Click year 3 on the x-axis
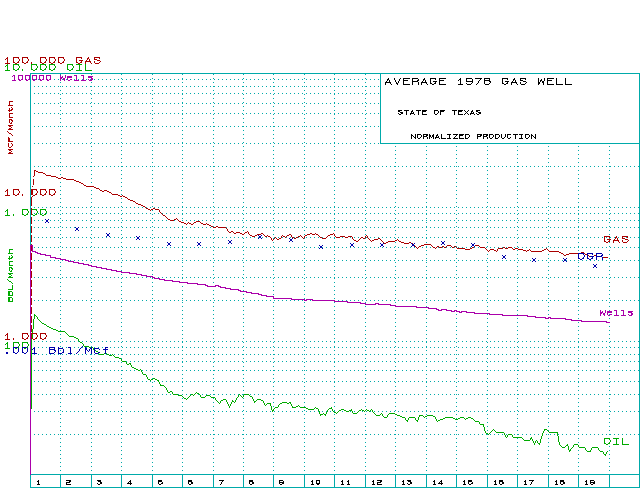 point(98,482)
